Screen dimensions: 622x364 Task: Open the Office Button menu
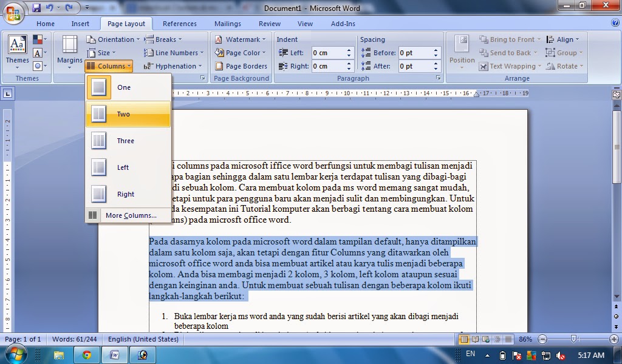[13, 13]
